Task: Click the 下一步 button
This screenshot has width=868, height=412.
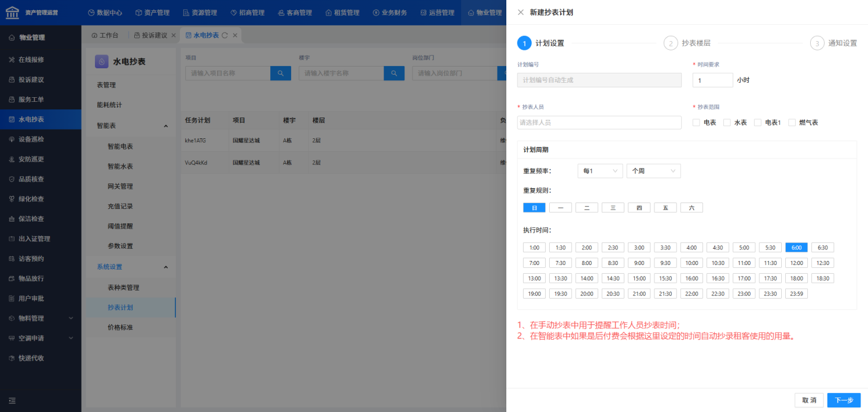Action: (844, 400)
